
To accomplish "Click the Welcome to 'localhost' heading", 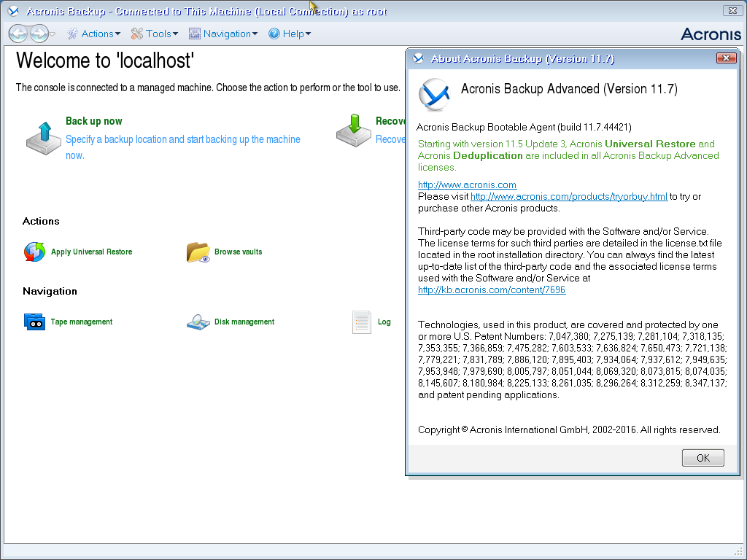I will (105, 61).
